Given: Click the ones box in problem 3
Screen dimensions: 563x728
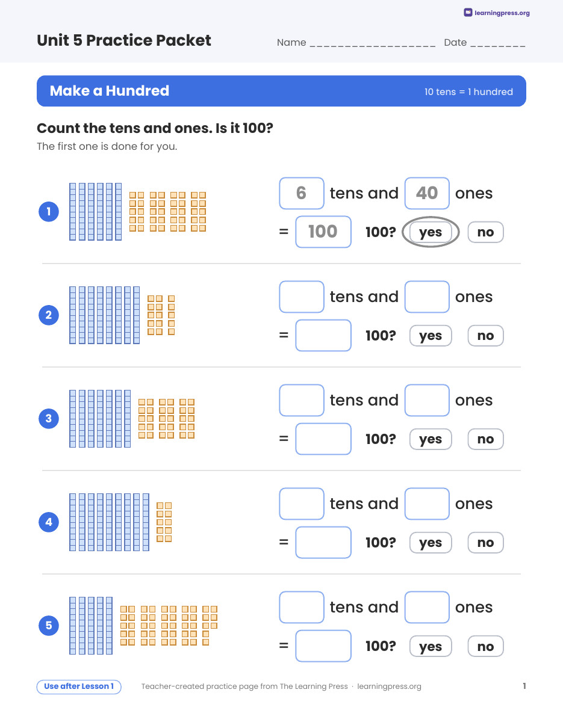Looking at the screenshot, I should [427, 400].
